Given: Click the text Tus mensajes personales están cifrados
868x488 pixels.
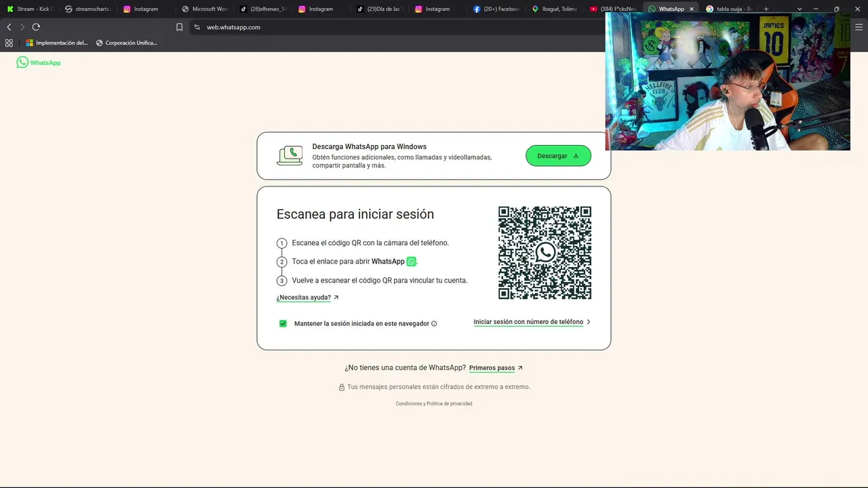Looking at the screenshot, I should [439, 387].
